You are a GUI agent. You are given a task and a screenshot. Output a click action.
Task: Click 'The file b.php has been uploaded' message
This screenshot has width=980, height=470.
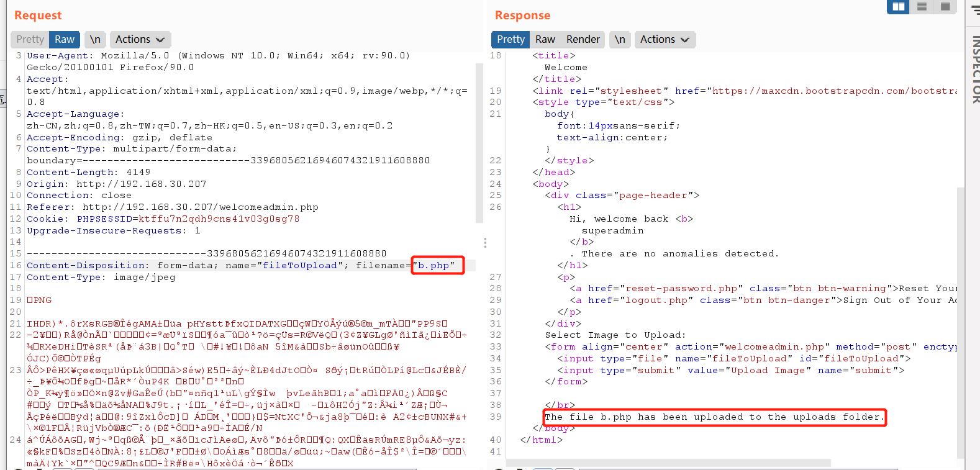pos(714,417)
